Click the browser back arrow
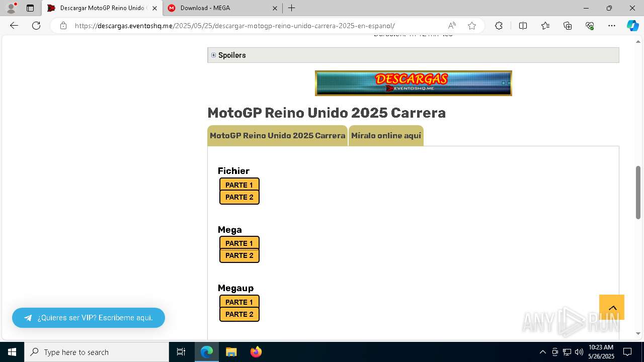 14,26
